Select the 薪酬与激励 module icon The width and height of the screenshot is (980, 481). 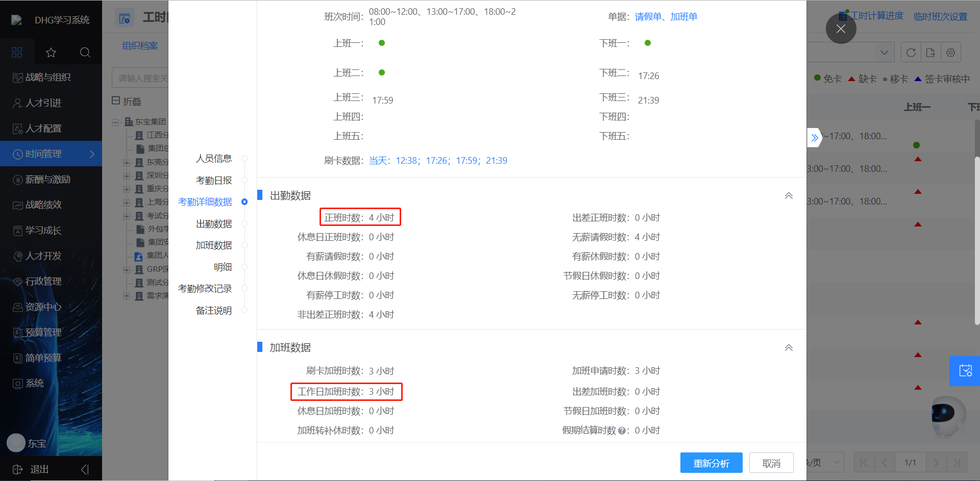[17, 179]
